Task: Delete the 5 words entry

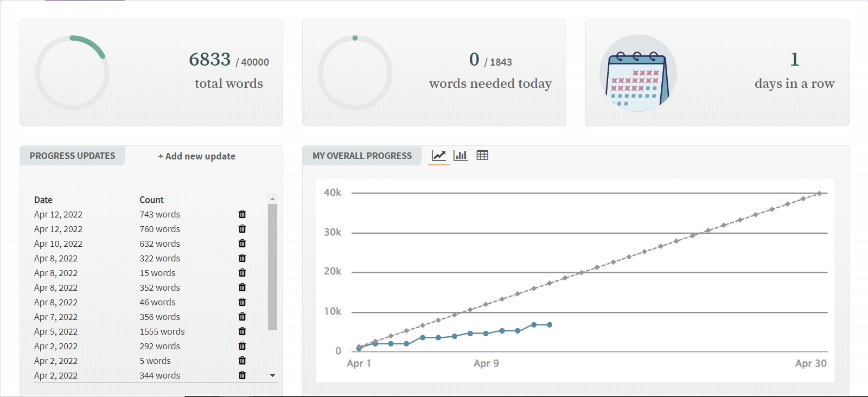Action: [242, 361]
